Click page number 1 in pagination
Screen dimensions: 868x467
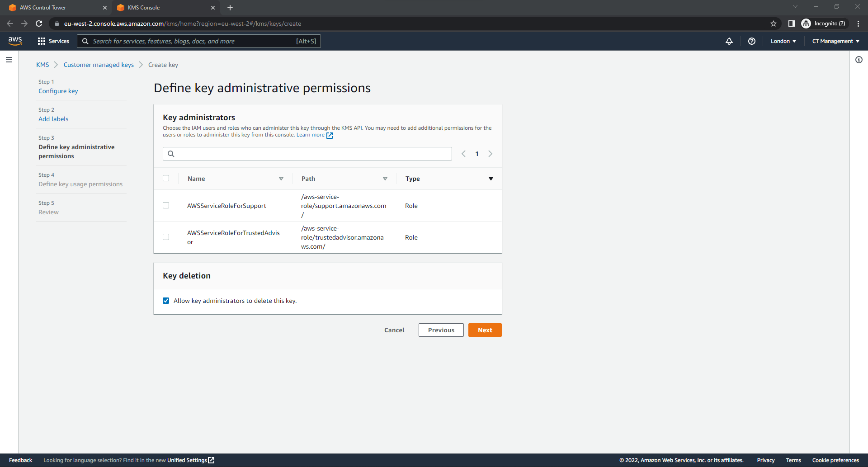tap(477, 154)
